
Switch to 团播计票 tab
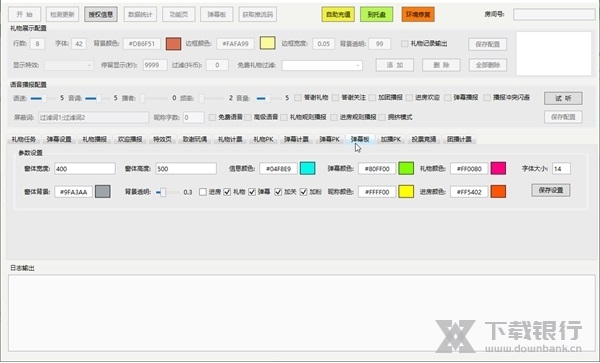[459, 139]
